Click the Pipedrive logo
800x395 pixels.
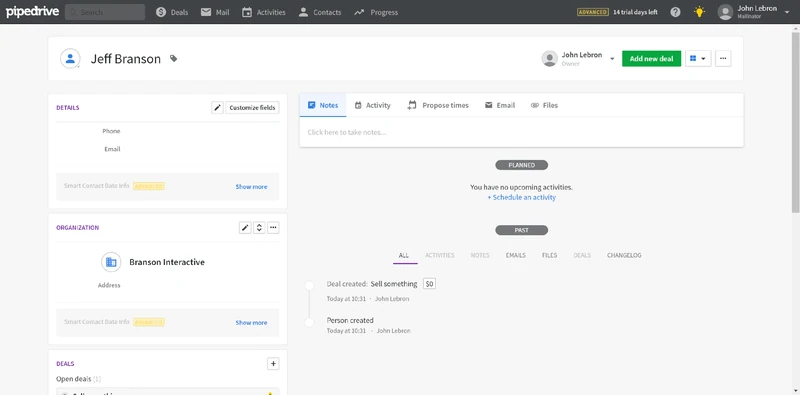(x=32, y=12)
